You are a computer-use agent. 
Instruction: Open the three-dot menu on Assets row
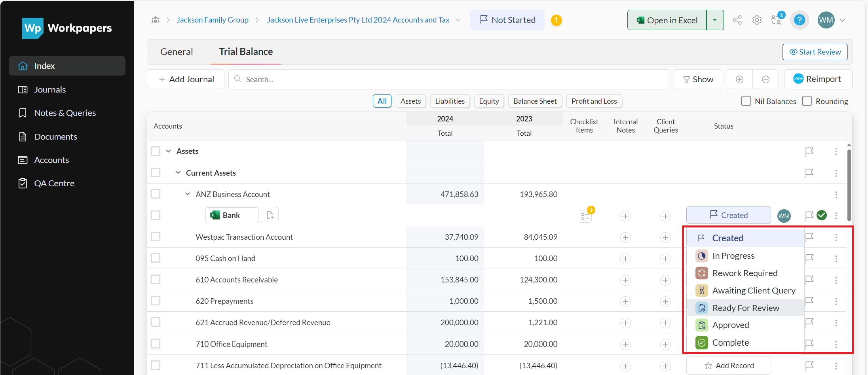(x=836, y=152)
